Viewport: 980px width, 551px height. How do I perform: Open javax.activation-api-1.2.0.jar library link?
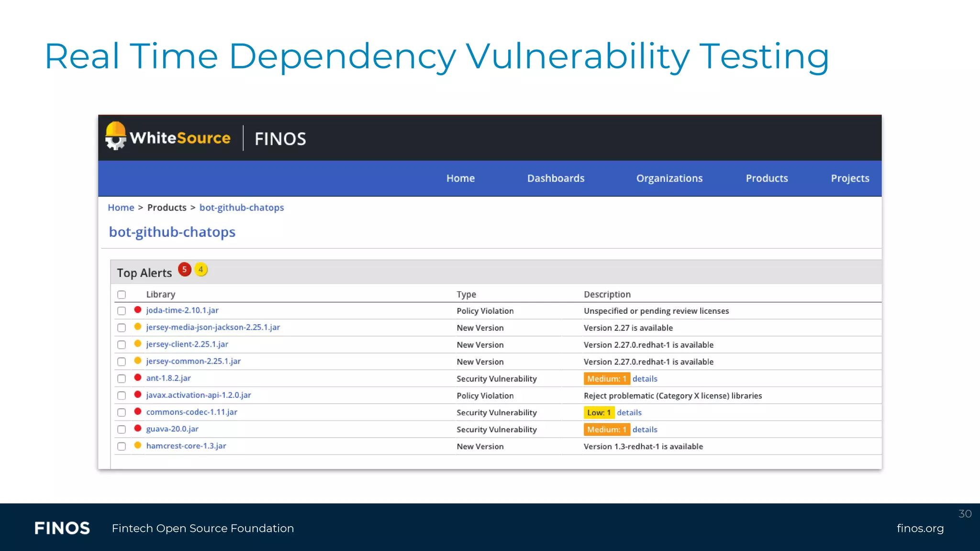point(199,395)
